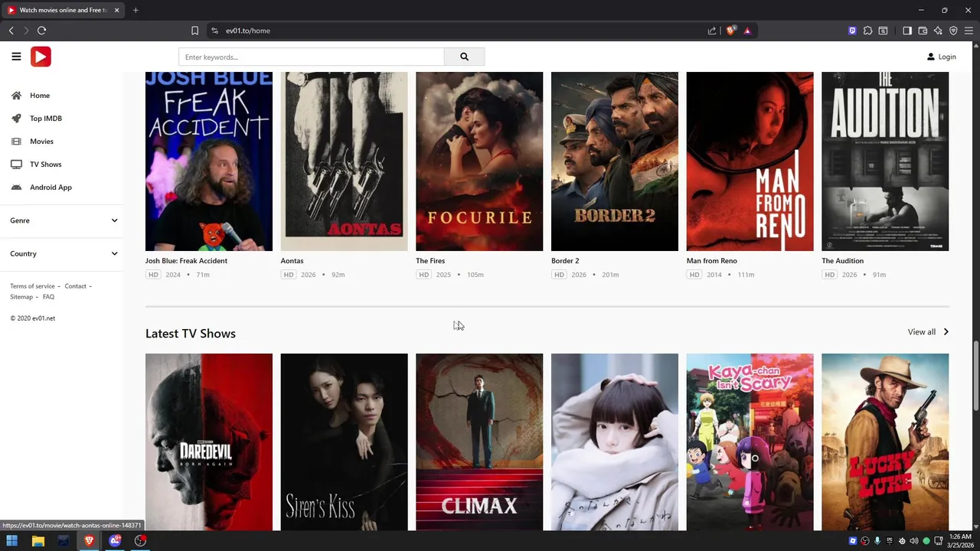This screenshot has height=551, width=980.
Task: Open Brave Rewards triangle icon
Action: pyautogui.click(x=747, y=31)
